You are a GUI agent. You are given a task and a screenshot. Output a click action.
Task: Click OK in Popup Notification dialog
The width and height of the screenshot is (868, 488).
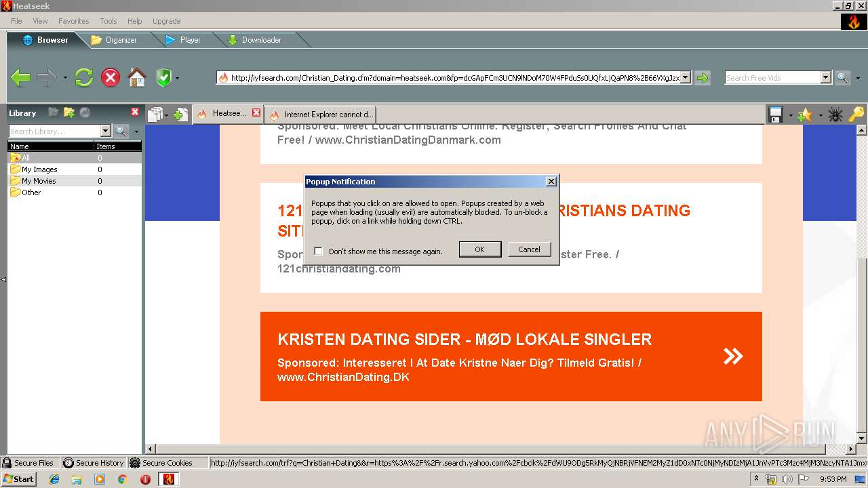(479, 249)
